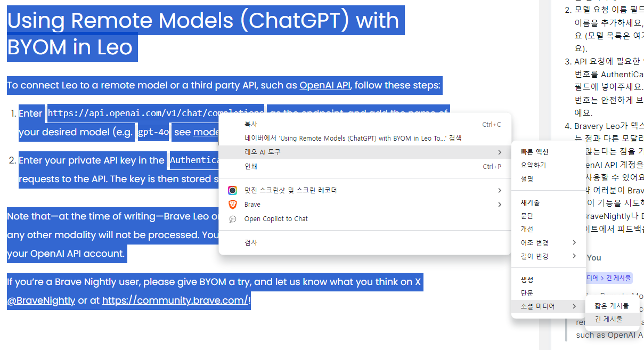Click the screenshot recorder extension icon

pos(232,190)
